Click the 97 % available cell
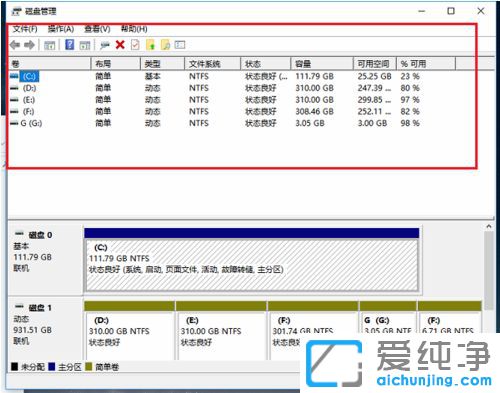Image resolution: width=500 pixels, height=393 pixels. (x=410, y=100)
